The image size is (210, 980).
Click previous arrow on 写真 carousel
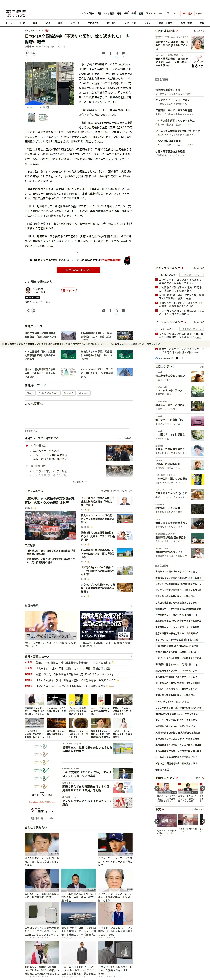157,821
